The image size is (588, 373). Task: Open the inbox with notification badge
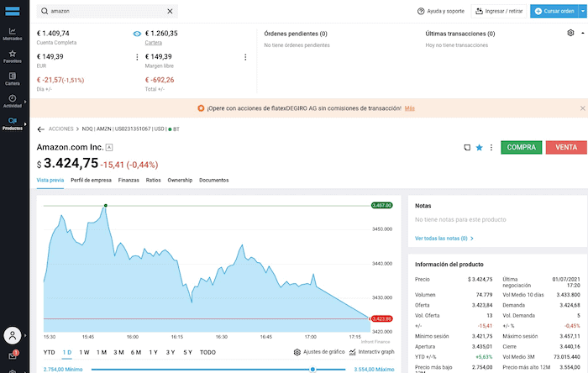pos(13,355)
